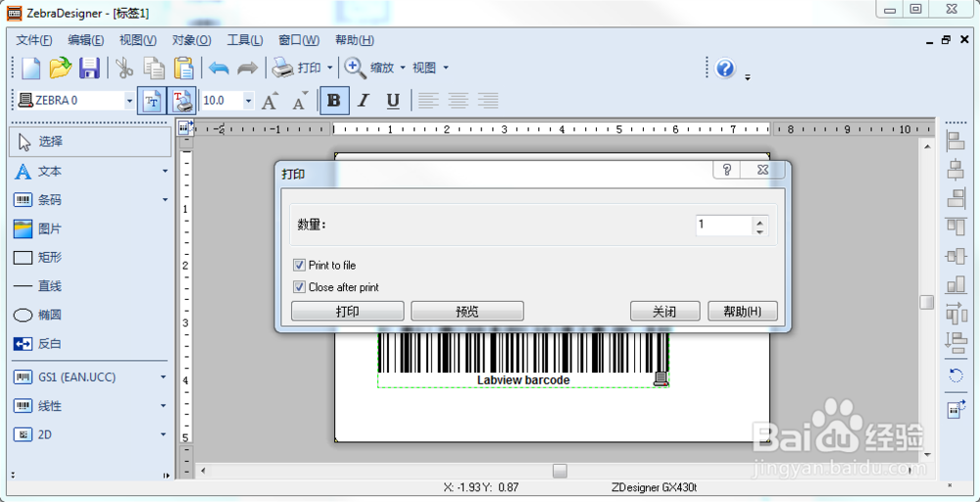Create a new label document
The image size is (980, 502).
[x=30, y=68]
